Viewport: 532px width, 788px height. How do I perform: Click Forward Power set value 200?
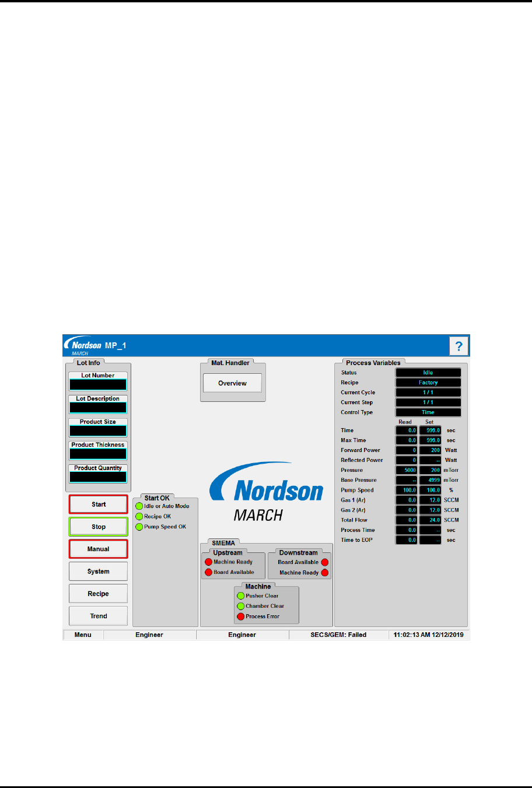[x=430, y=450]
